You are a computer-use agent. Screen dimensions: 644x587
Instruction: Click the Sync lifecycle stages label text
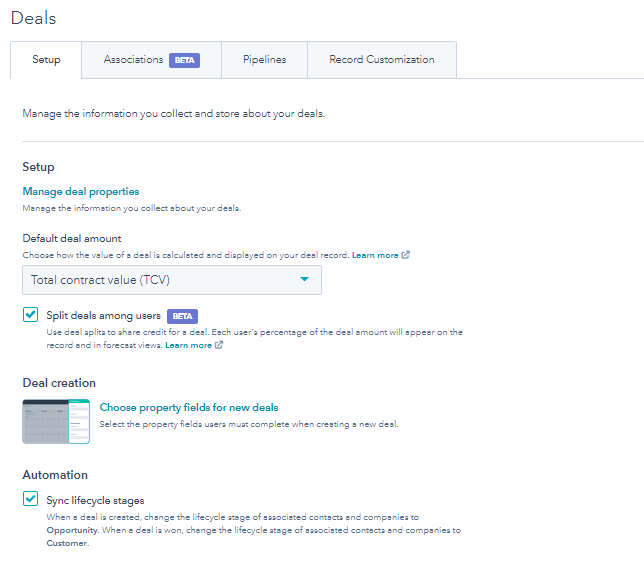95,500
